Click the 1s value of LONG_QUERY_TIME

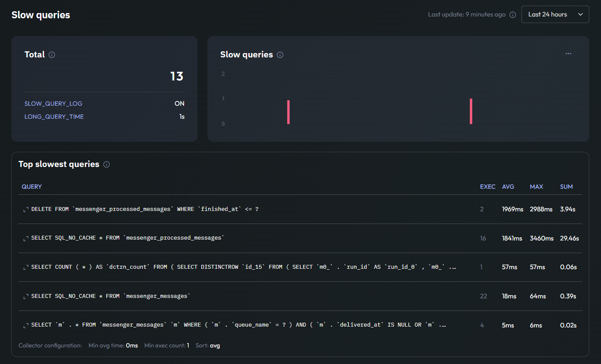182,117
